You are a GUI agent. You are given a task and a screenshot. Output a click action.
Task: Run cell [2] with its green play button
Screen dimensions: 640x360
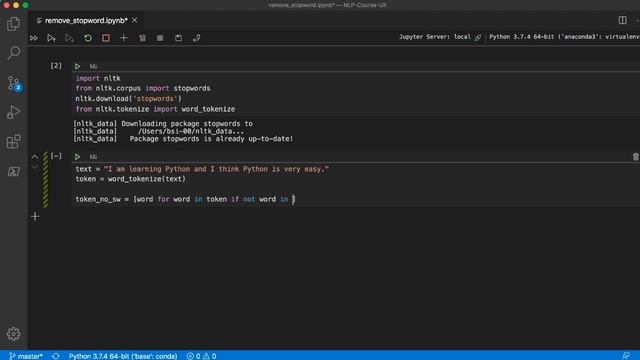[77, 66]
